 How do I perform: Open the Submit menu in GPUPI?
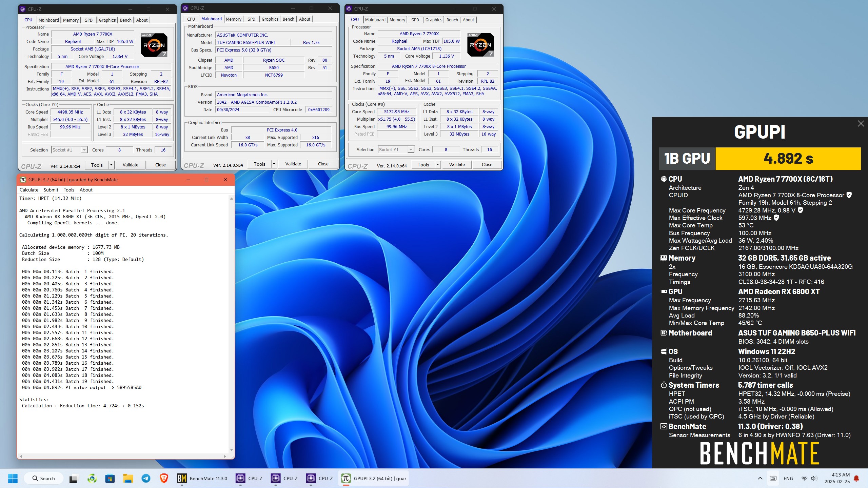pyautogui.click(x=51, y=190)
